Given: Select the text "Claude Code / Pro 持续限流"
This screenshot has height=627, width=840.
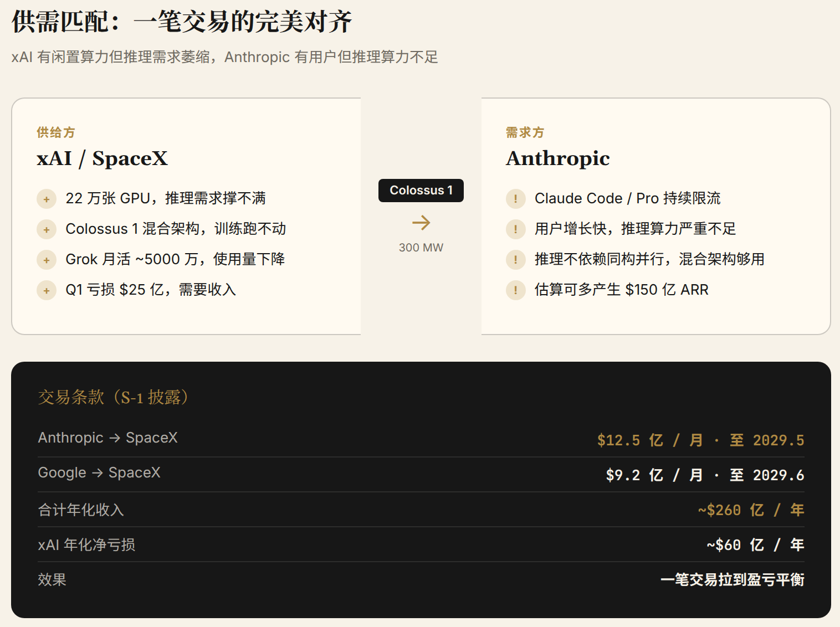Looking at the screenshot, I should (x=628, y=198).
